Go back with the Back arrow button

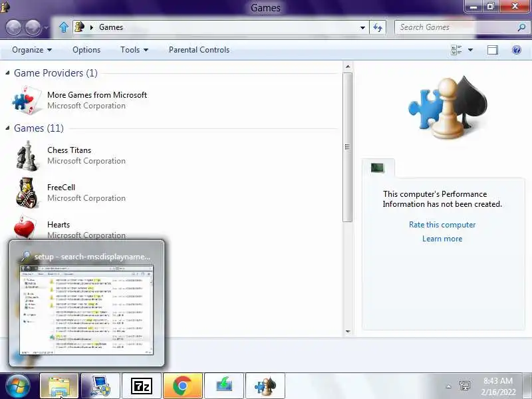pyautogui.click(x=14, y=27)
